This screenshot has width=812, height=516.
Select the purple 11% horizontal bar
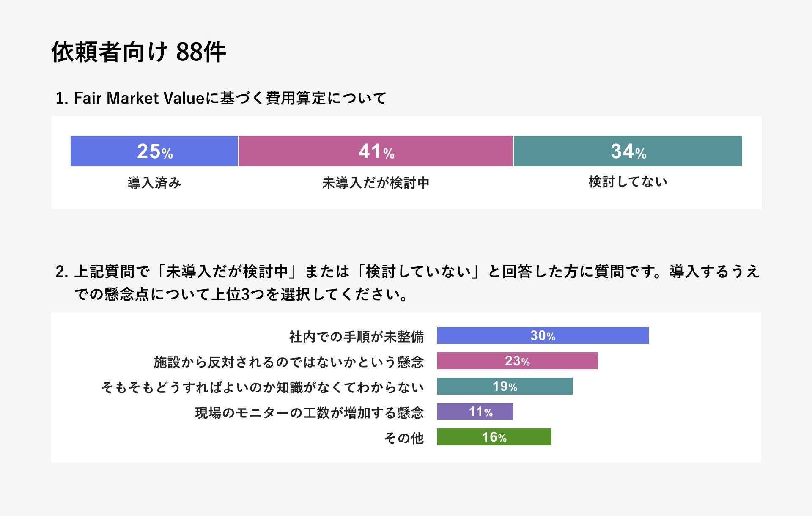click(475, 412)
